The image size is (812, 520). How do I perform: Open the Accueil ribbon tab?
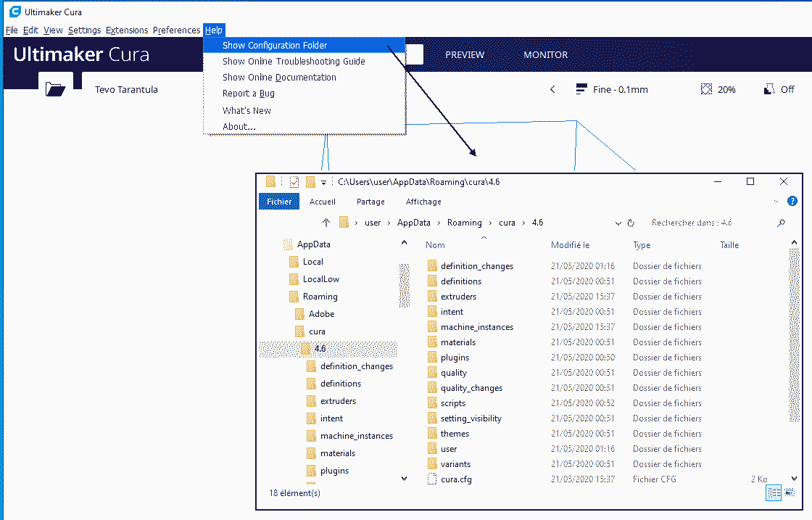[322, 202]
